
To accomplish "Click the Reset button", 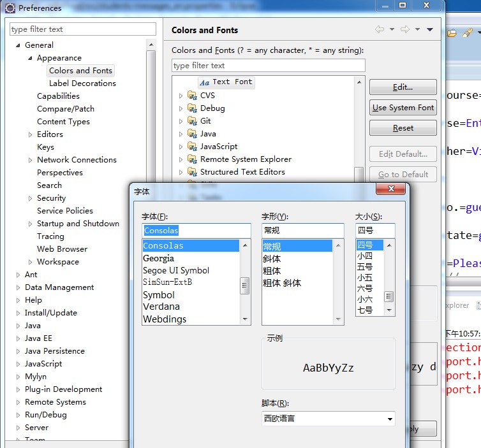I will click(x=403, y=128).
